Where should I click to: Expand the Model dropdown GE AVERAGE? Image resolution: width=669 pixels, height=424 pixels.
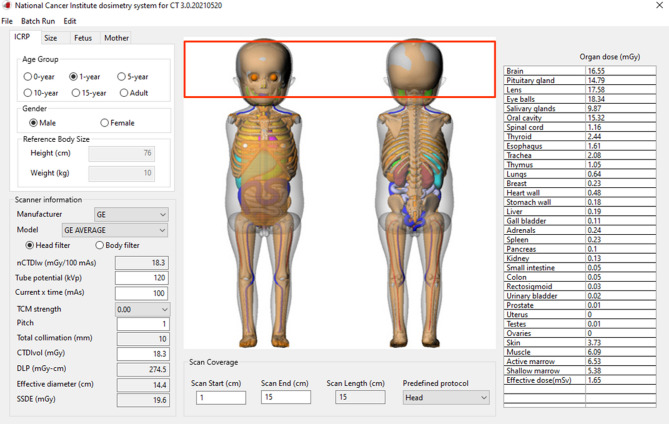114,230
